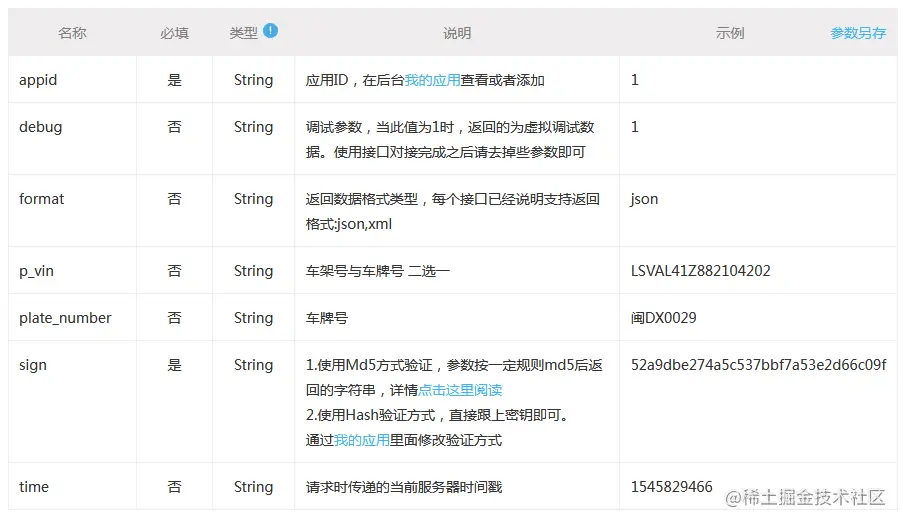Click the line 2.使用Hash验证方式
This screenshot has height=525, width=903.
click(x=438, y=415)
